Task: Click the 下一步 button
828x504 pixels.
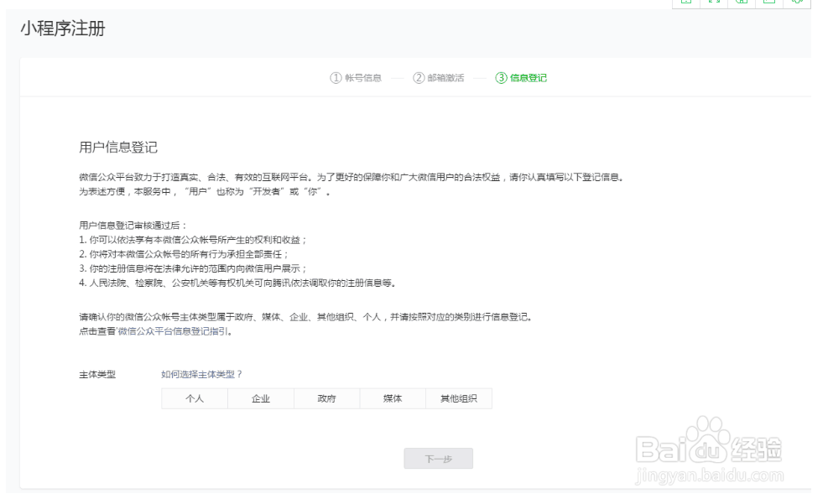Action: tap(438, 459)
